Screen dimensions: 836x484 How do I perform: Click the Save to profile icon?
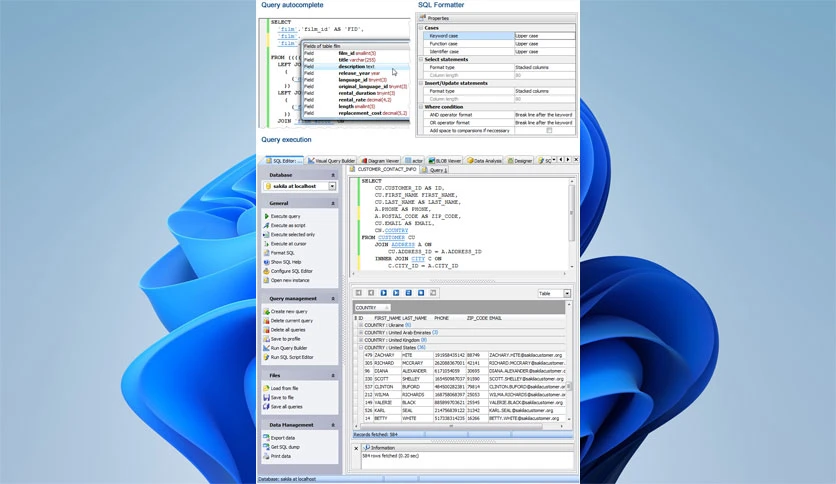[x=267, y=338]
